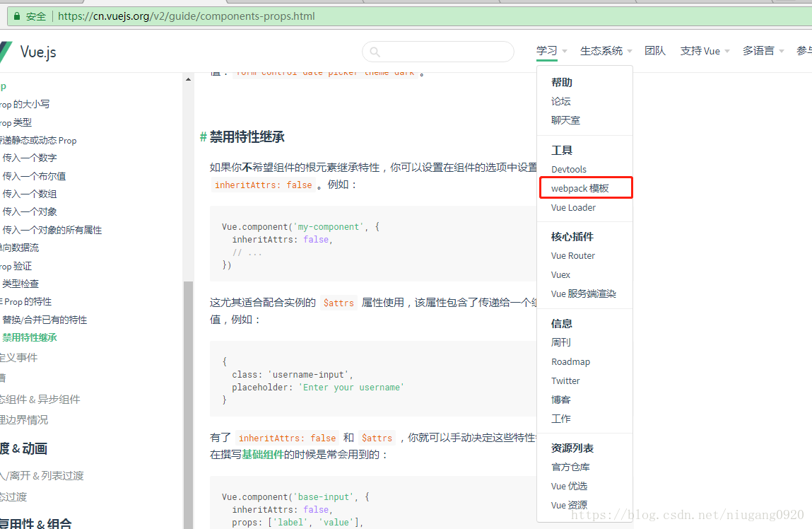Click the browser address bar URL
Image resolution: width=812 pixels, height=529 pixels.
click(187, 16)
